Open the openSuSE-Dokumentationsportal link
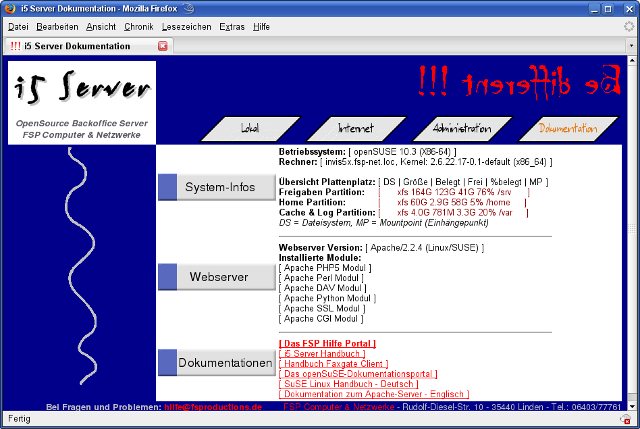This screenshot has height=429, width=640. coord(358,374)
